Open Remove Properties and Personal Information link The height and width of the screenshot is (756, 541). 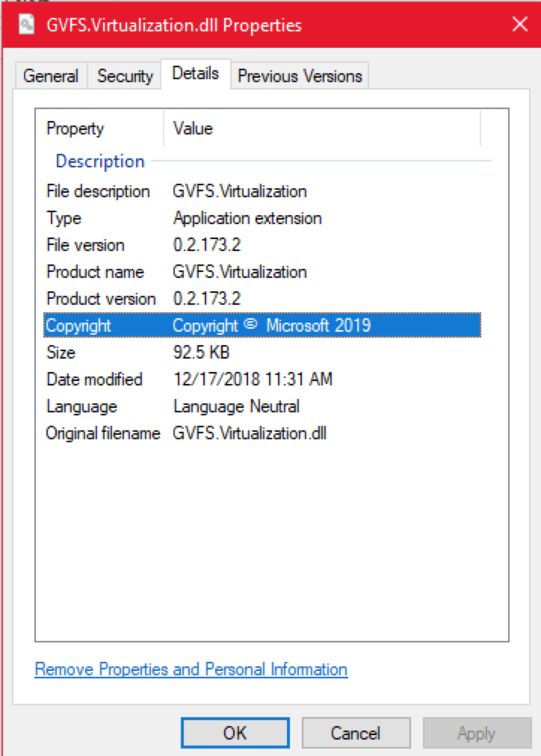pos(191,669)
